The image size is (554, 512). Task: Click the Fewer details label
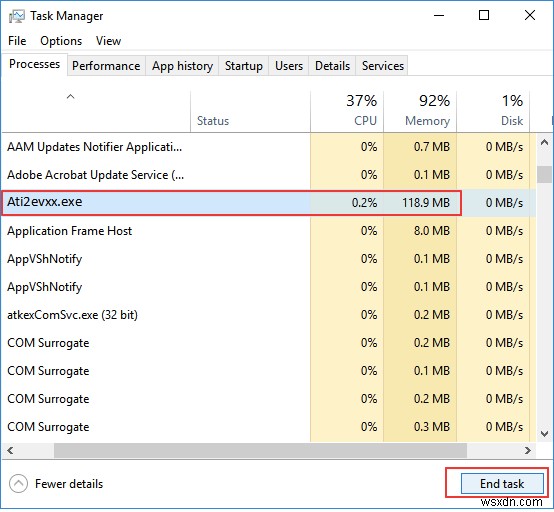[69, 484]
